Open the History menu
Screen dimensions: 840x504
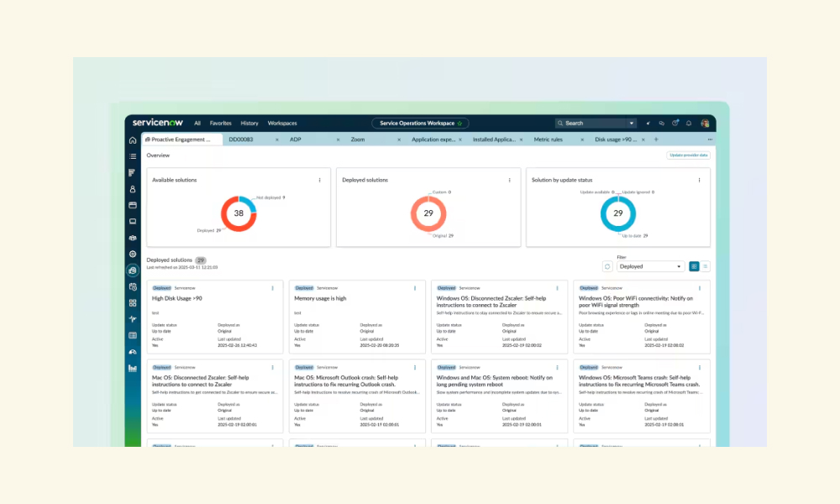click(x=249, y=123)
